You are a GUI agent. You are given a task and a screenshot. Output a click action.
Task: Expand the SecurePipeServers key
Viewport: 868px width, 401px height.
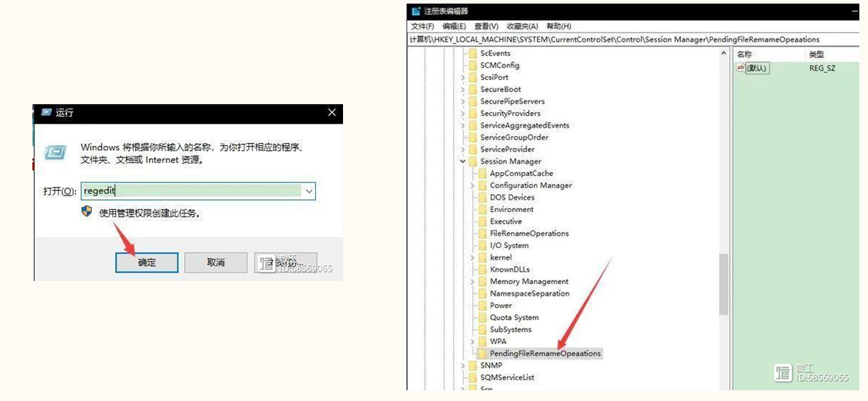(463, 101)
